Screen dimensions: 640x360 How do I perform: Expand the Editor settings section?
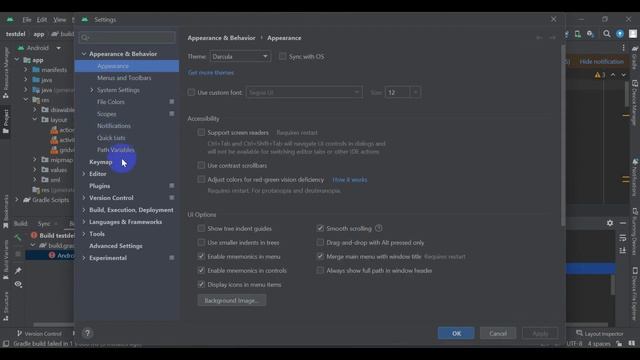[x=84, y=174]
